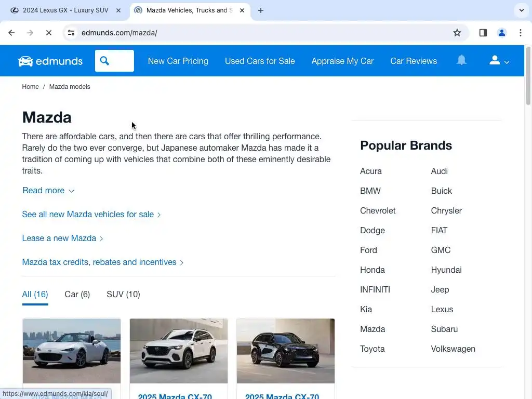
Task: Close the 2024 Lexus GX tab
Action: point(118,10)
